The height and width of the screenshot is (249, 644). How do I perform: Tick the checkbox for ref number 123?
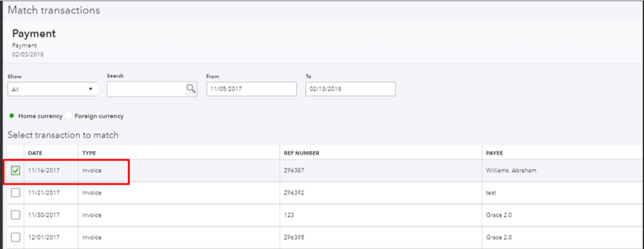15,215
